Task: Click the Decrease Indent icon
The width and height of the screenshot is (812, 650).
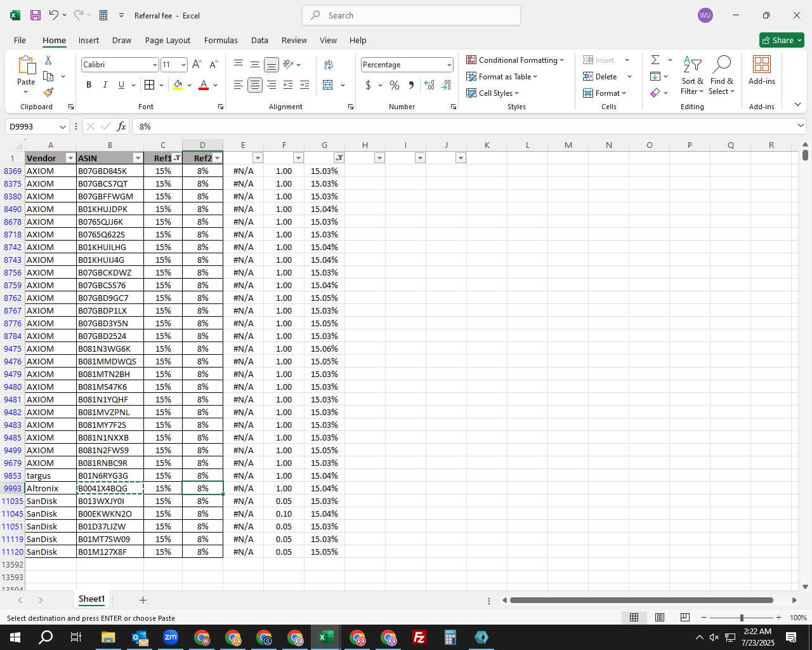Action: tap(288, 85)
